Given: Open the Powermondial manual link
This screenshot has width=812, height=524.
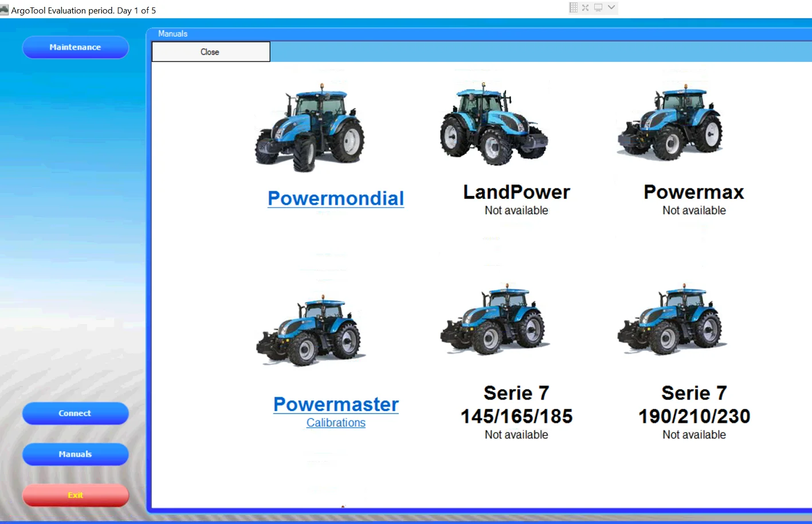Looking at the screenshot, I should tap(336, 198).
